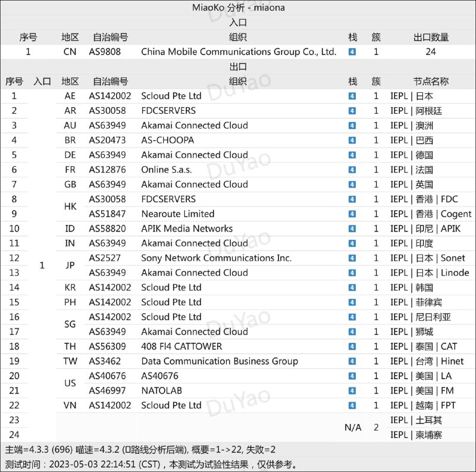
Task: Click the IPv4 badge in the 狮城 row
Action: (352, 332)
